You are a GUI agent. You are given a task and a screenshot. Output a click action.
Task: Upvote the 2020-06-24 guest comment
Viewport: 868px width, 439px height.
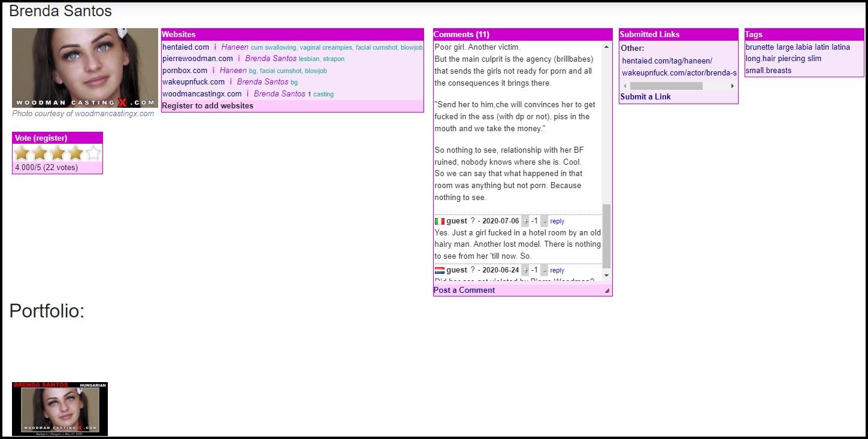(x=525, y=270)
